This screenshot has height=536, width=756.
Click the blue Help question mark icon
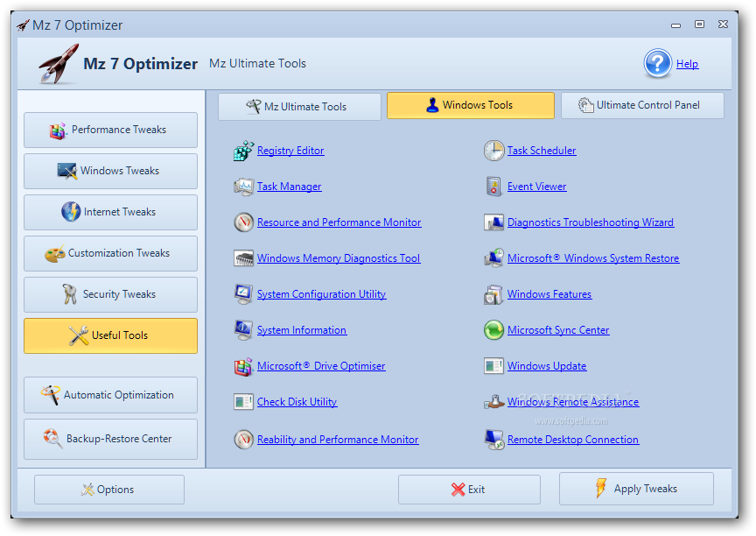tap(657, 63)
